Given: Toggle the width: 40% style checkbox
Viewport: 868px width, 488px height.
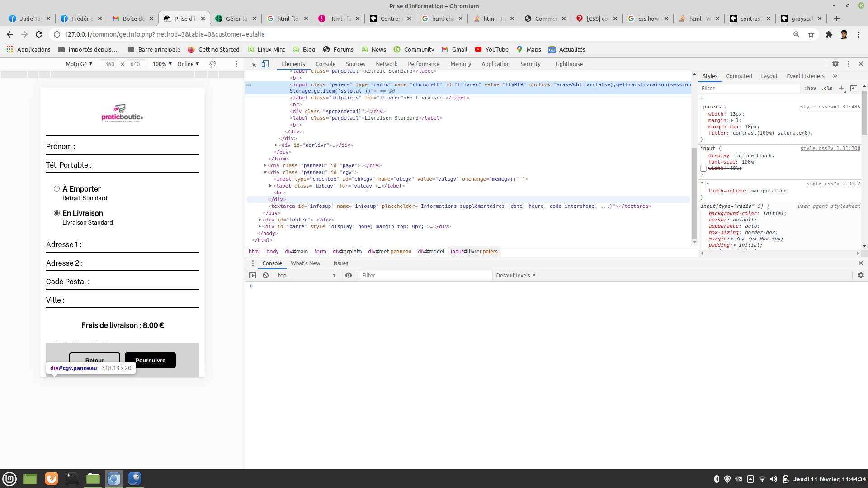Looking at the screenshot, I should (703, 169).
